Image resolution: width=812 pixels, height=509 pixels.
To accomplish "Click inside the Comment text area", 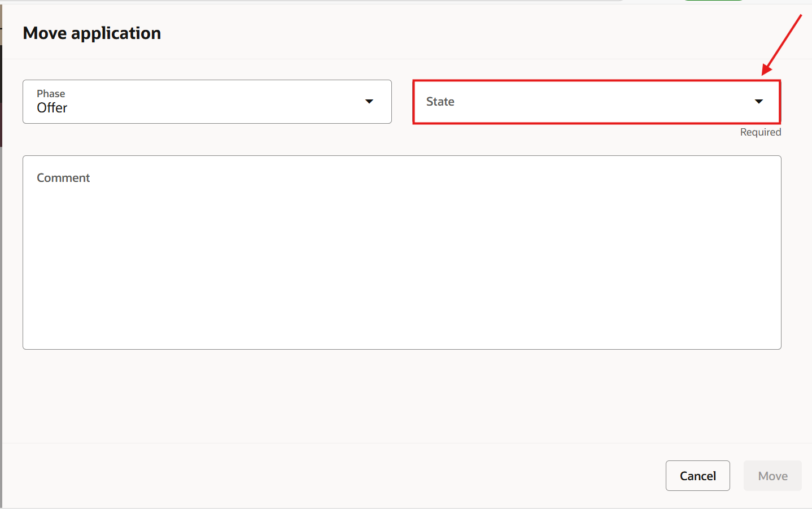I will pos(401,253).
